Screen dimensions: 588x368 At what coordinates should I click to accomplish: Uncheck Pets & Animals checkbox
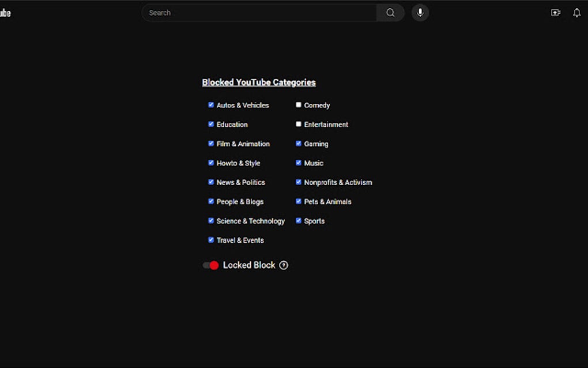tap(299, 201)
